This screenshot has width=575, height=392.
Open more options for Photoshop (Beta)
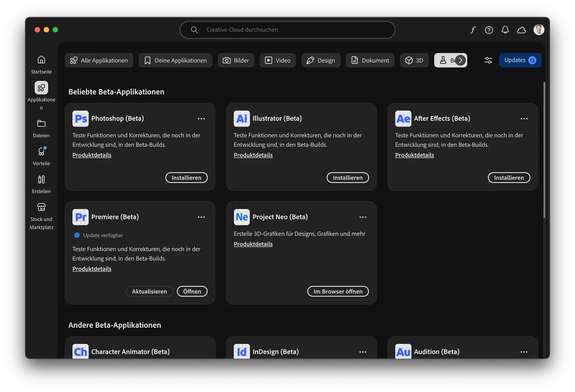pyautogui.click(x=201, y=119)
